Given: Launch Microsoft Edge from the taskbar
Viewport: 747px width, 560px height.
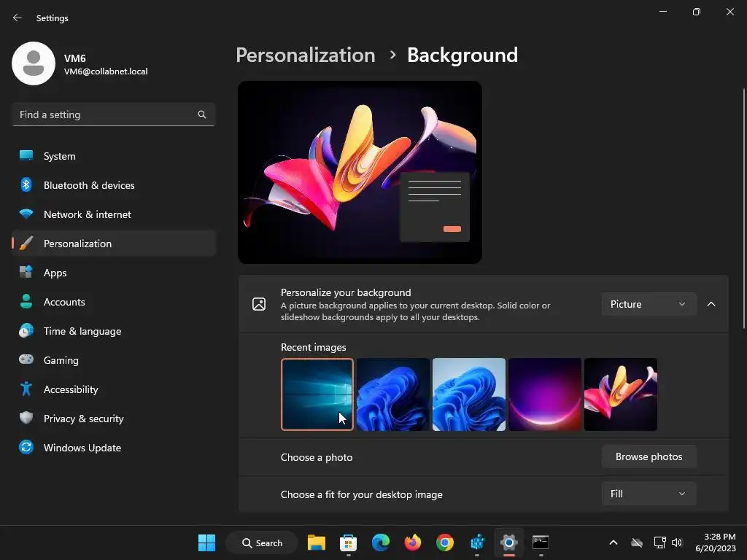Looking at the screenshot, I should tap(380, 542).
